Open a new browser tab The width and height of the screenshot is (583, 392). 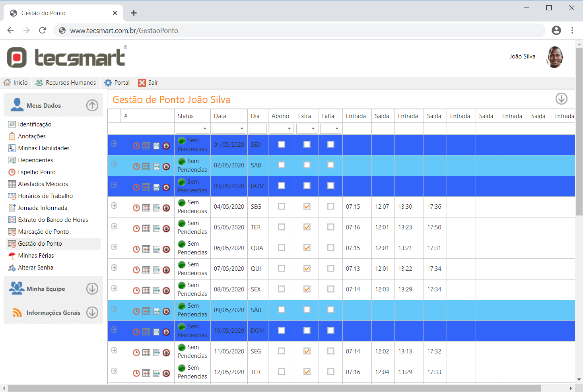(x=134, y=13)
